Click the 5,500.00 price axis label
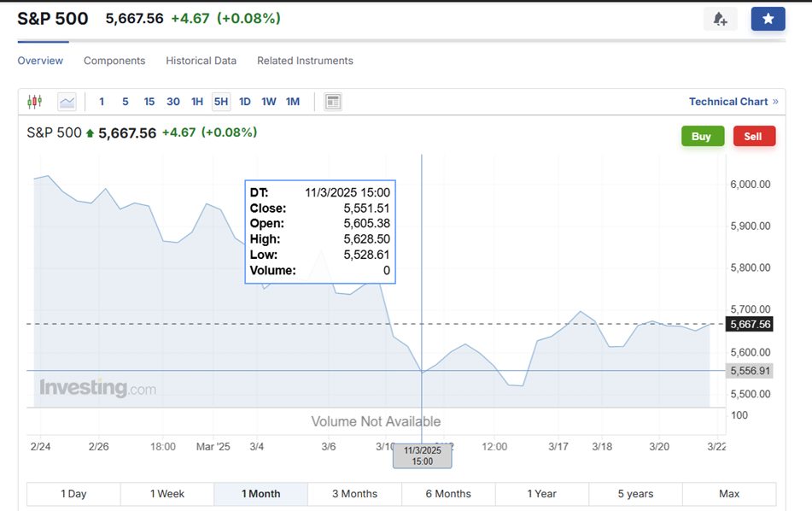Image resolution: width=812 pixels, height=511 pixels. click(751, 394)
